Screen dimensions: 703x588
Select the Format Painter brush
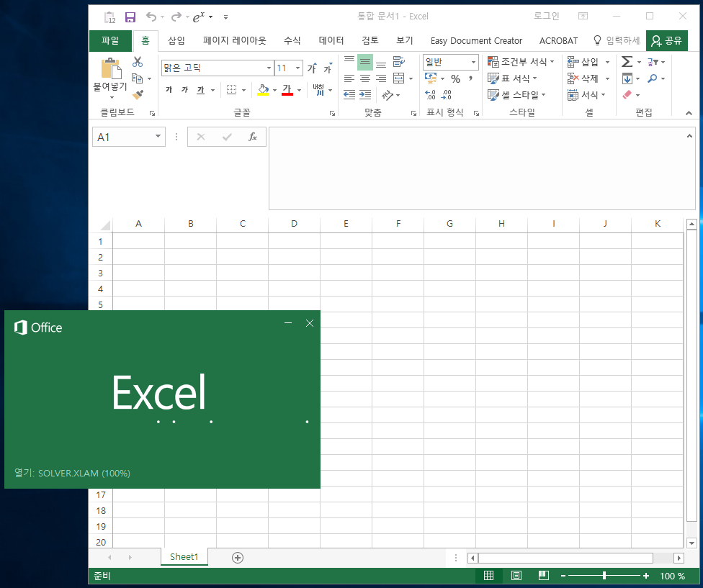pyautogui.click(x=138, y=95)
